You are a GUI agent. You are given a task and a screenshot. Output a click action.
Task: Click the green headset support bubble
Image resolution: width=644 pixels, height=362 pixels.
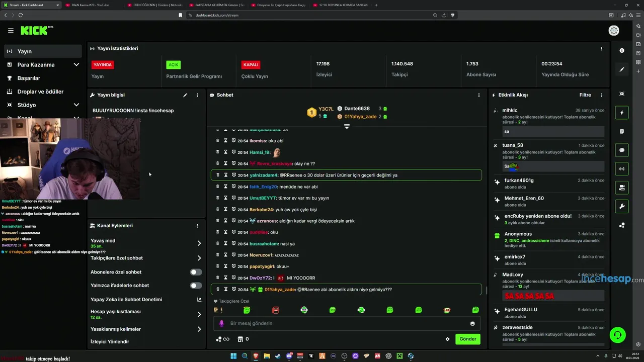tap(617, 334)
